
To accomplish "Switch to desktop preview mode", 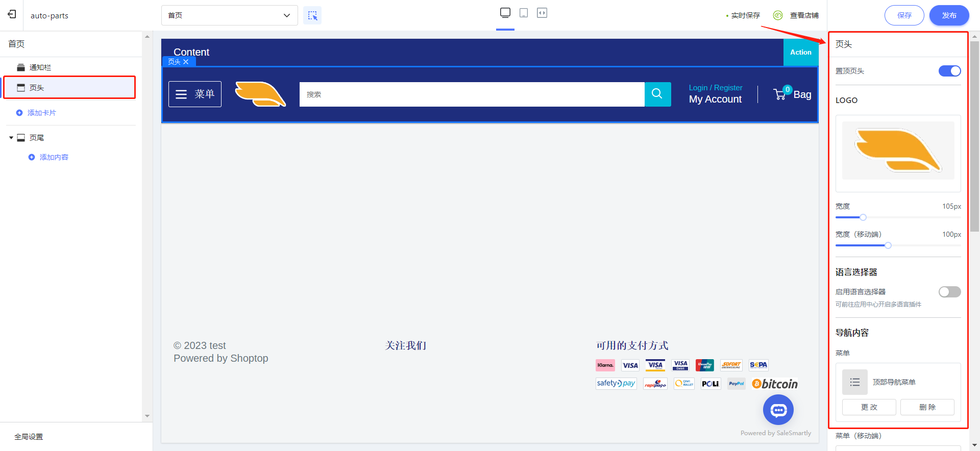I will click(505, 13).
